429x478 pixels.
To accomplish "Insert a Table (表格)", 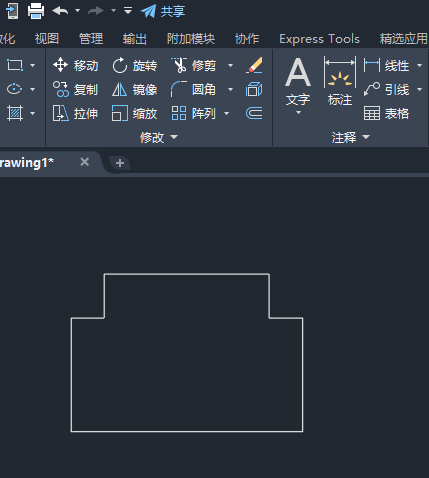I will click(387, 113).
